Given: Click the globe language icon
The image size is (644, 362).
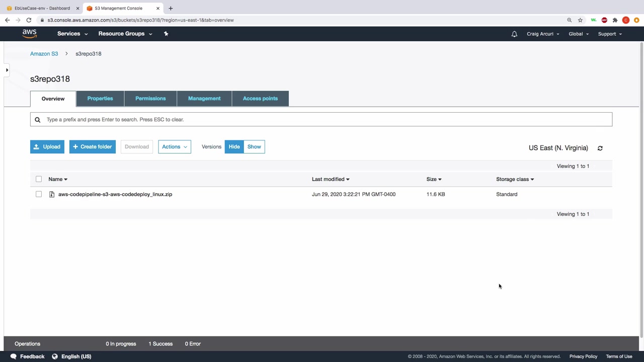Looking at the screenshot, I should coord(55,356).
